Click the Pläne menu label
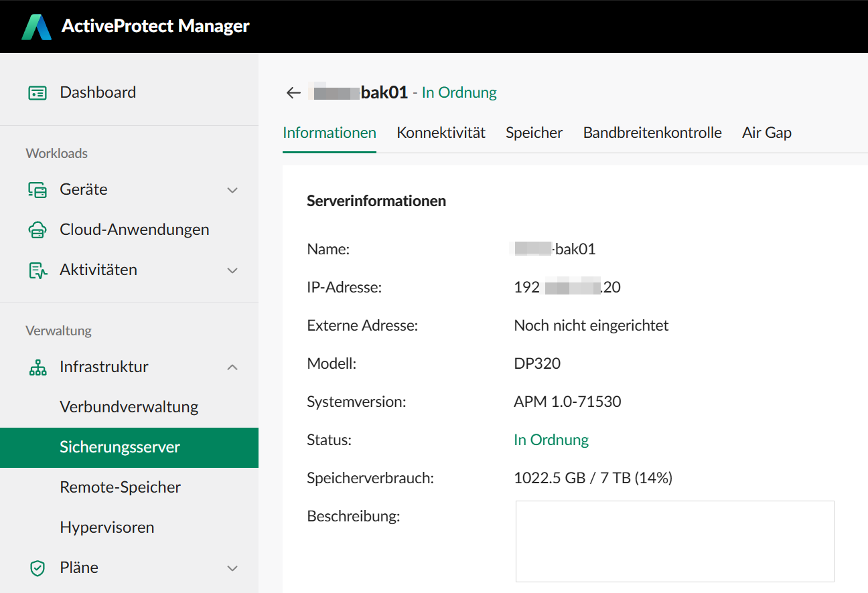Screen dimensions: 868x593 (x=79, y=568)
